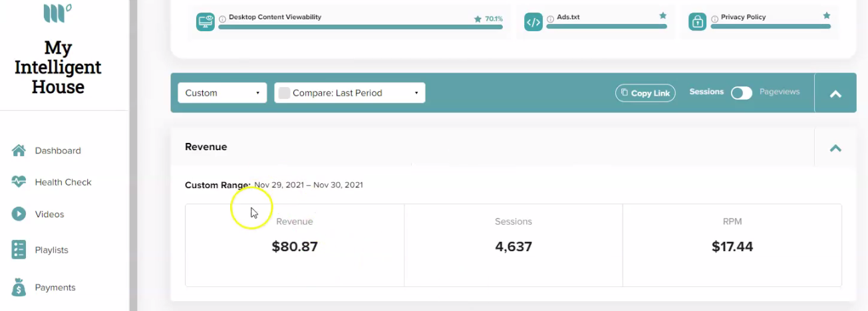Image resolution: width=868 pixels, height=311 pixels.
Task: Open the Custom date range dropdown
Action: click(x=222, y=93)
